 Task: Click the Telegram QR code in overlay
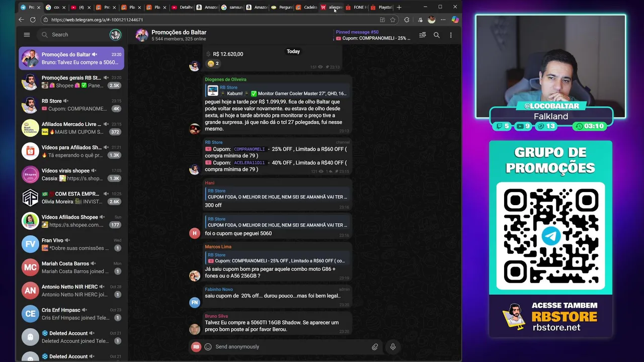coord(550,236)
